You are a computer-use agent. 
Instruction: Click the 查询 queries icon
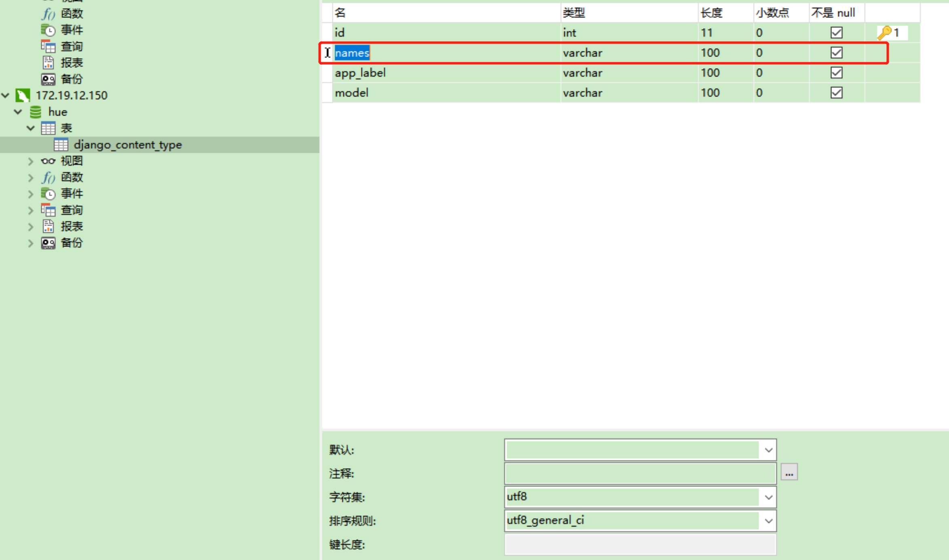[48, 210]
